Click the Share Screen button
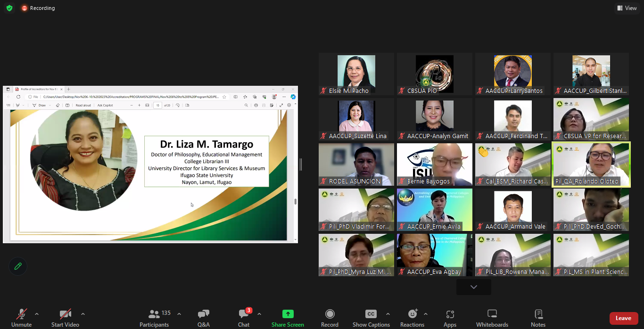Image resolution: width=644 pixels, height=329 pixels. pyautogui.click(x=288, y=318)
